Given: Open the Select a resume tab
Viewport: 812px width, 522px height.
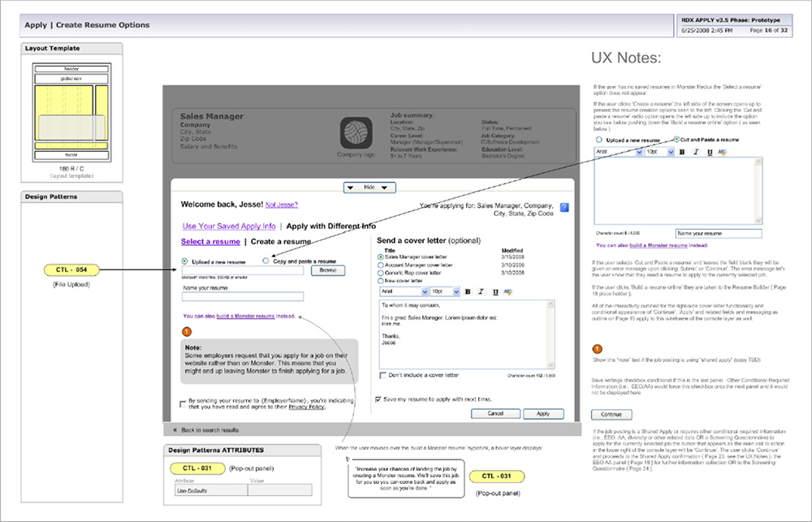Looking at the screenshot, I should tap(210, 241).
